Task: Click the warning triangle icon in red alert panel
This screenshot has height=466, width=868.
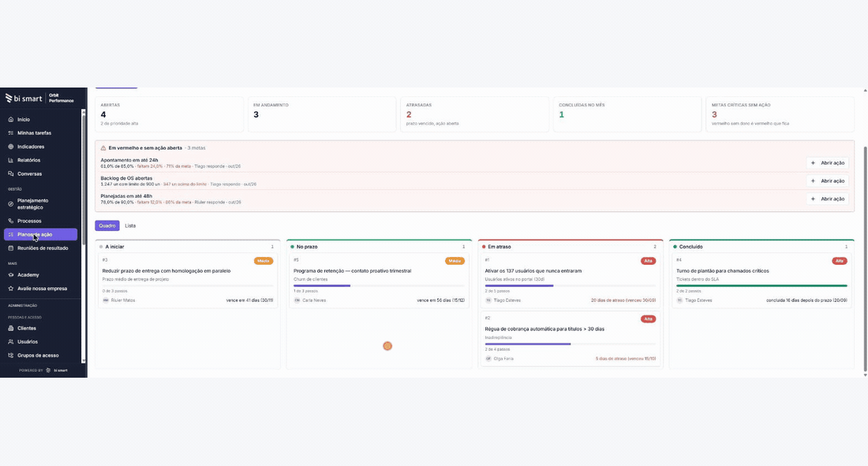Action: [103, 148]
